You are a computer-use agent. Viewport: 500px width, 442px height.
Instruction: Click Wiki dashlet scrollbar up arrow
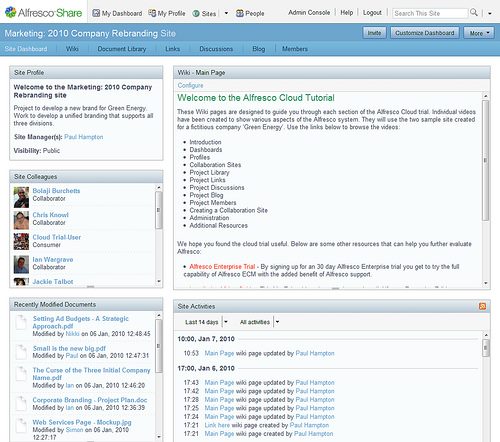pos(486,96)
